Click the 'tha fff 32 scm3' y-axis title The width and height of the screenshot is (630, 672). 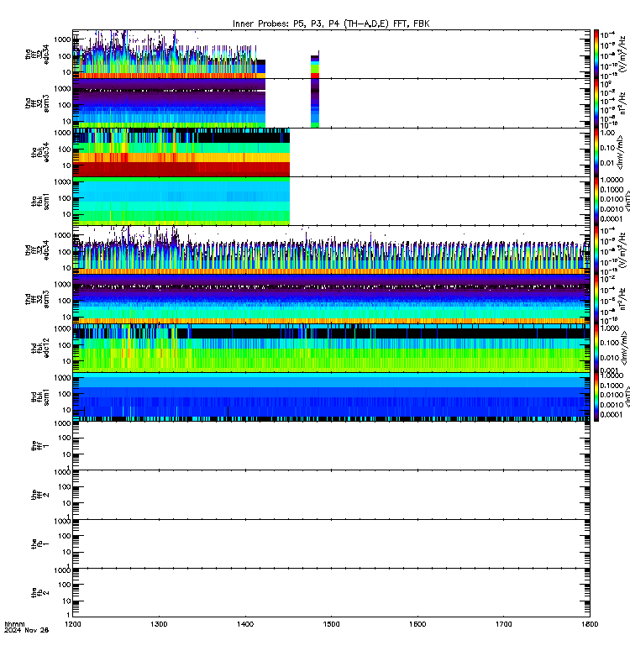pos(37,103)
